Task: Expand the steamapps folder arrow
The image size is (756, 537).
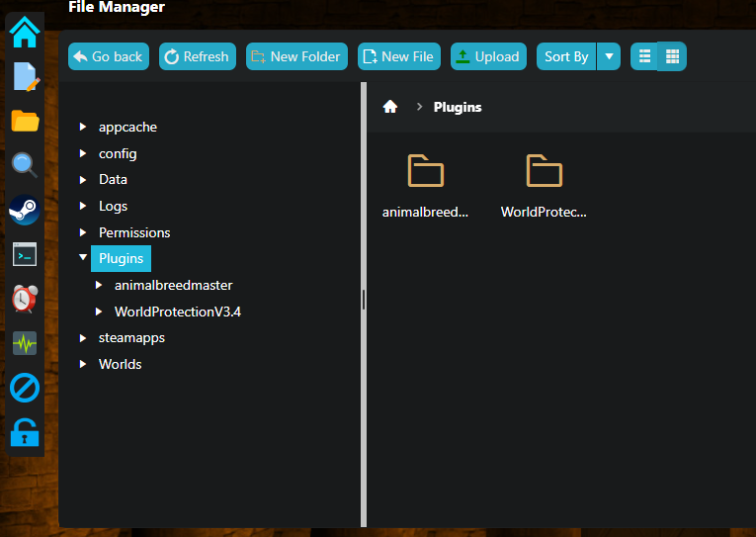Action: click(83, 338)
